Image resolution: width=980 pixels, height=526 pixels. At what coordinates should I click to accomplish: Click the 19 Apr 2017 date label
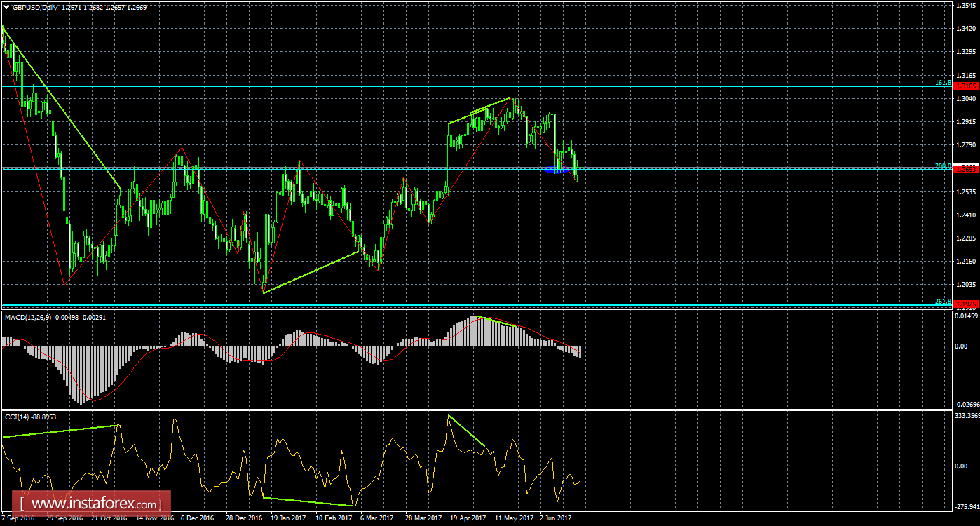tap(467, 520)
